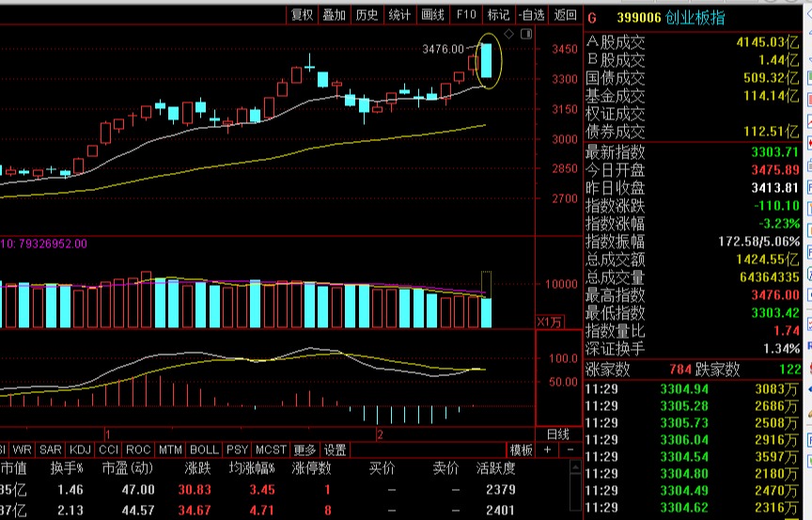Click the minus zoom button next to 模板

[569, 450]
